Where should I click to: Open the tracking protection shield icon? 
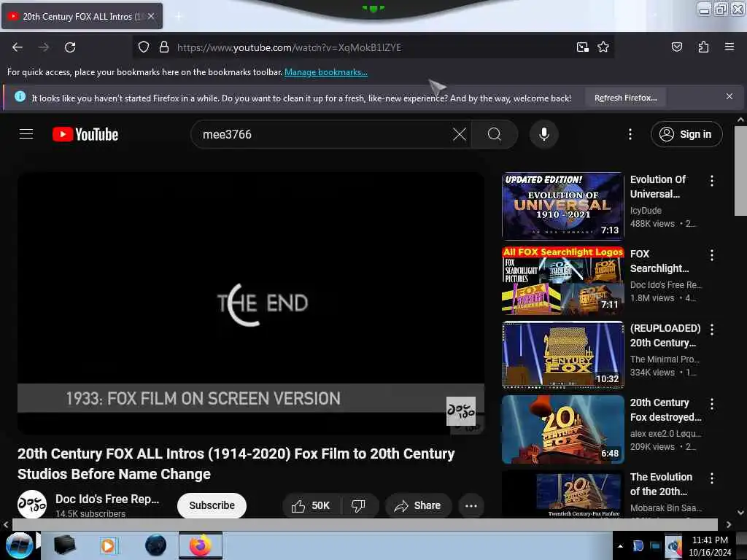(x=144, y=47)
